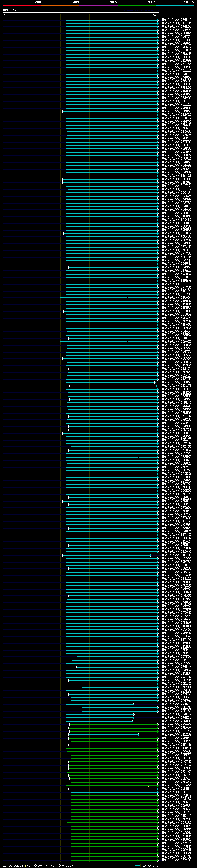
Task: Click the query end position 543
Action: point(155,15)
